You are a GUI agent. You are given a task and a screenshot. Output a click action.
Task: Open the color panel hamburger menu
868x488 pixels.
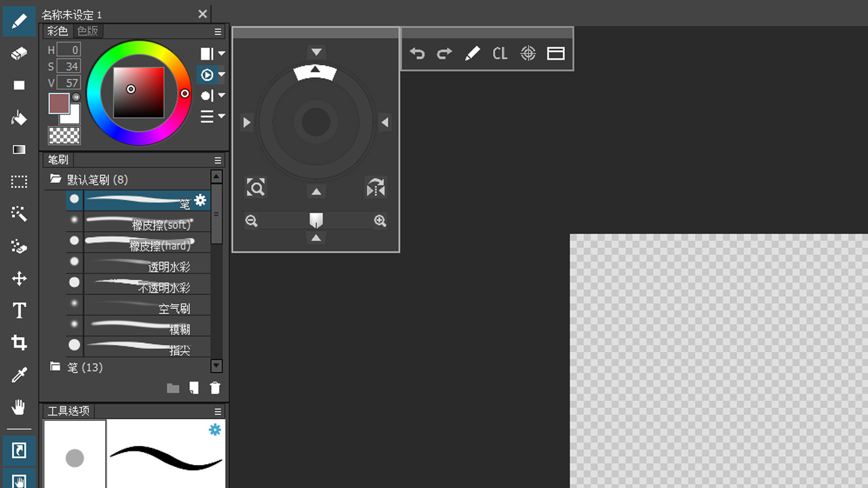tap(218, 32)
